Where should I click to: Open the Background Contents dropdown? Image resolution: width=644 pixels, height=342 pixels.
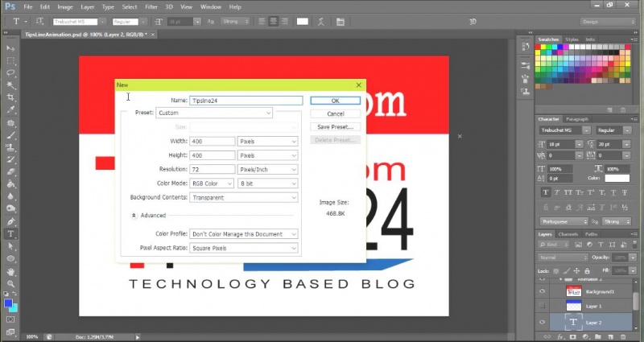244,197
